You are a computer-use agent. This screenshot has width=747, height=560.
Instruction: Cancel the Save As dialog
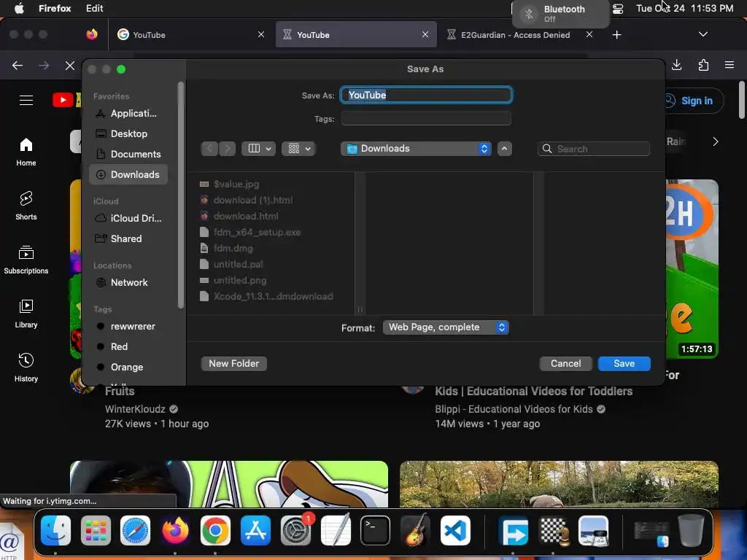(565, 363)
